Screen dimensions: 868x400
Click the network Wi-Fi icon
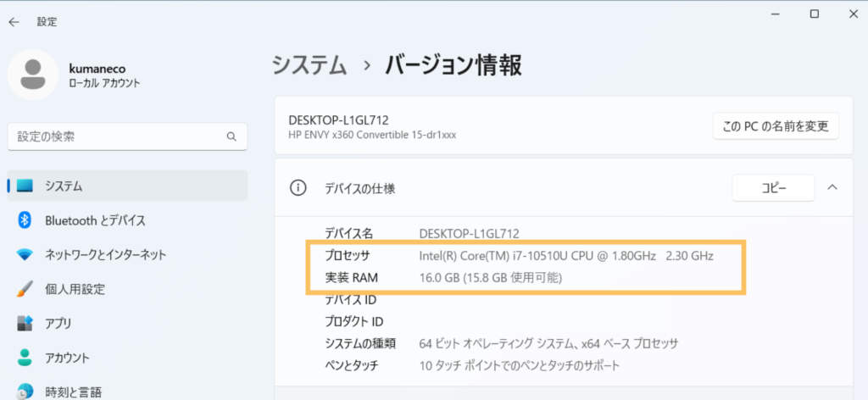click(x=25, y=255)
